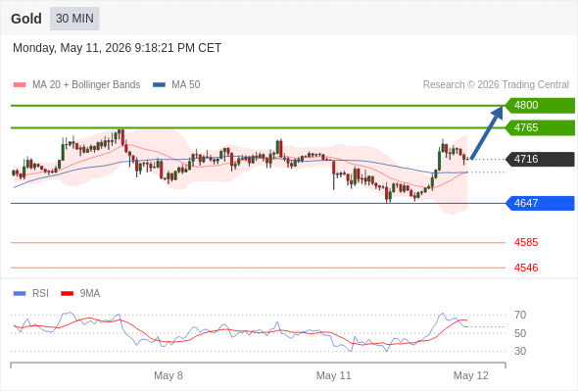This screenshot has width=578, height=392.
Task: Click the MA 20 + Bollinger Bands legend label
Action: [x=86, y=85]
